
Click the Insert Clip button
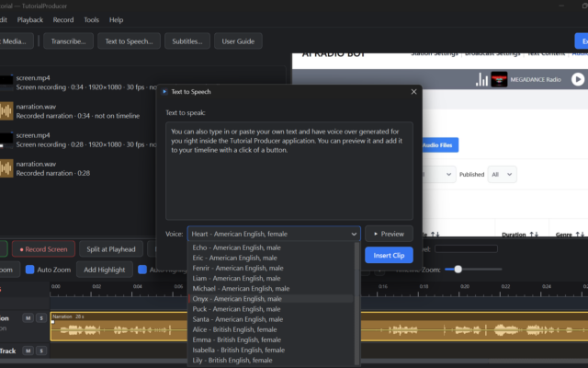point(389,256)
